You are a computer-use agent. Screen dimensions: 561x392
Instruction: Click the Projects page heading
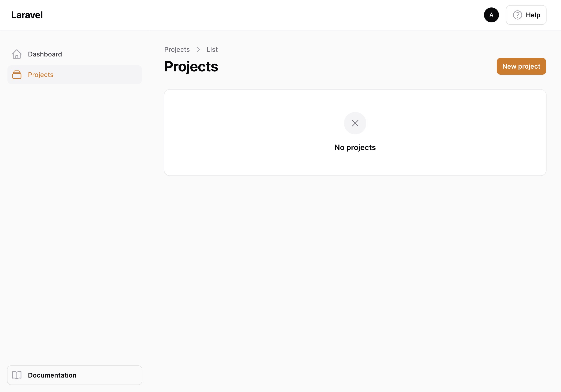pyautogui.click(x=191, y=66)
